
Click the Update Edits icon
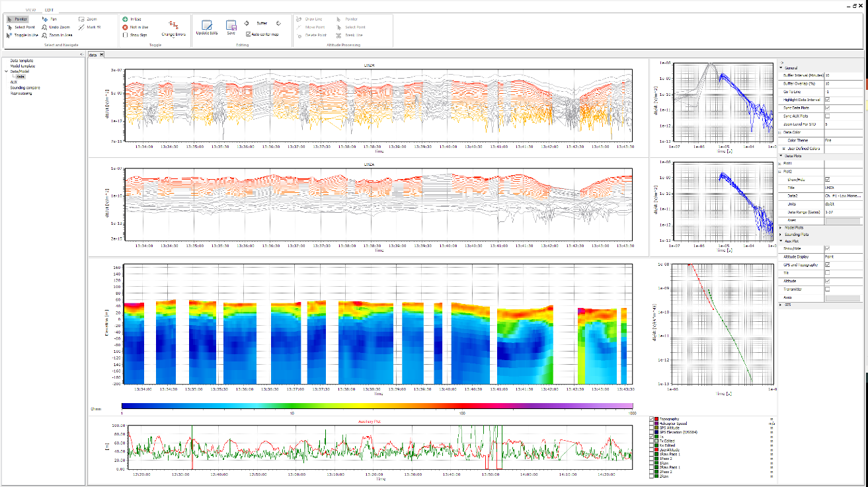(206, 24)
